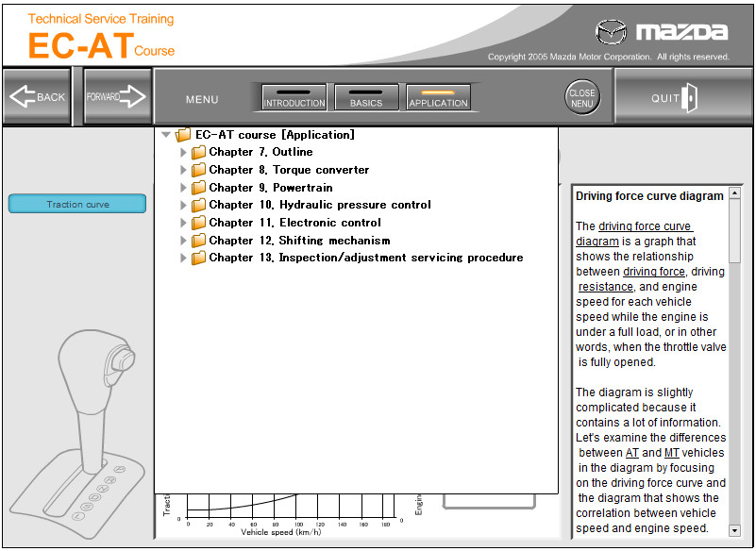756x551 pixels.
Task: Click the 'EC-AT Course' title text
Action: coord(101,46)
